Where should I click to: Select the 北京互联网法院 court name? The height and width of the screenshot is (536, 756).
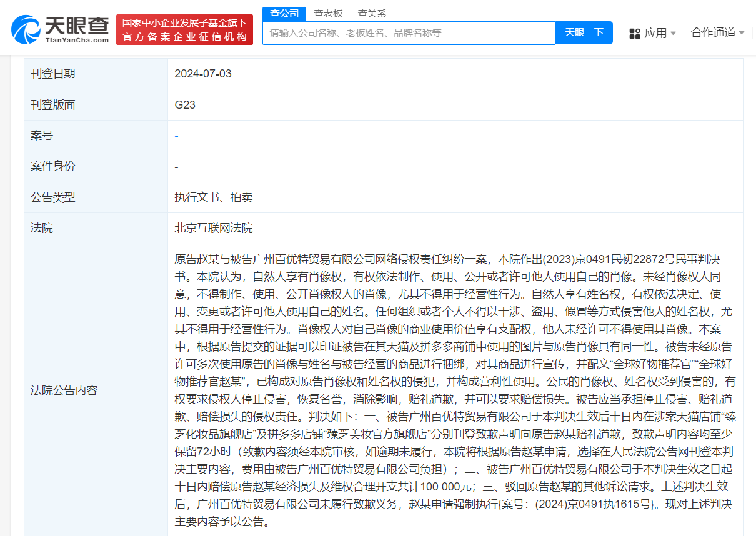pos(214,227)
